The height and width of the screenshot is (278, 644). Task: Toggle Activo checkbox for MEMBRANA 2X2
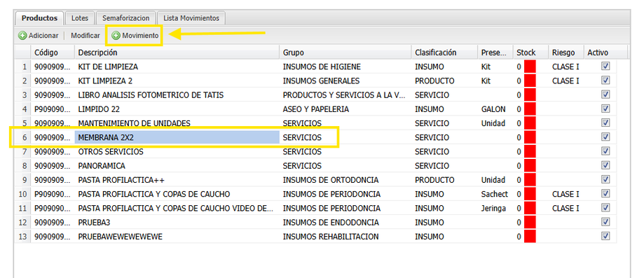(x=605, y=137)
